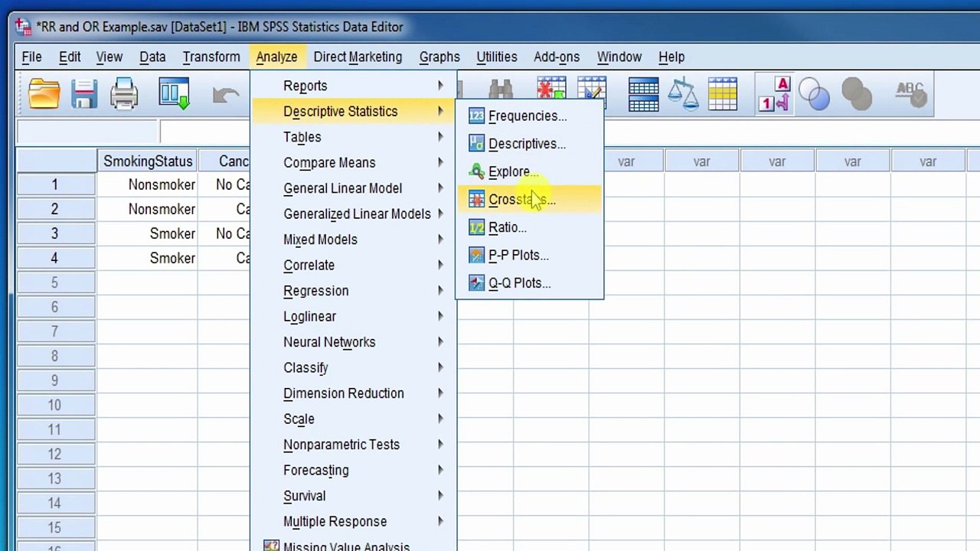Click the Undo arrow in the toolbar
The height and width of the screenshot is (551, 980).
(x=225, y=95)
